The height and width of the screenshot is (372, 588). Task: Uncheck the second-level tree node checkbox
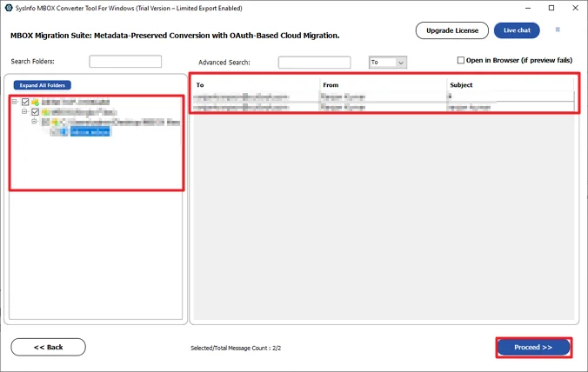36,112
